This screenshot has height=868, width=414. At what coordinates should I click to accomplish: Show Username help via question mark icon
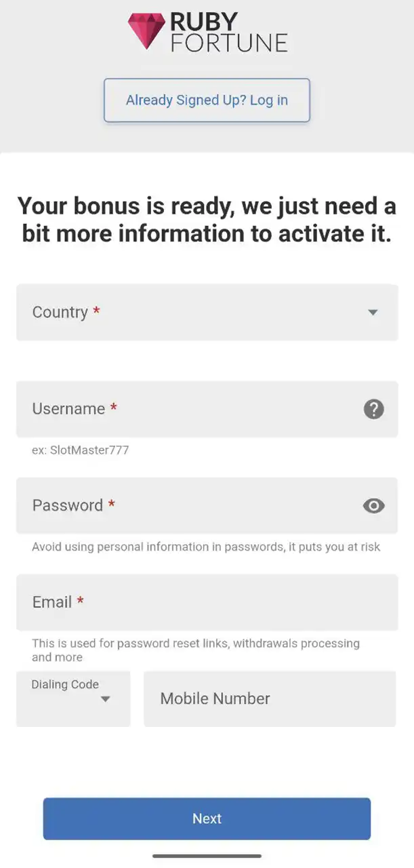(374, 409)
